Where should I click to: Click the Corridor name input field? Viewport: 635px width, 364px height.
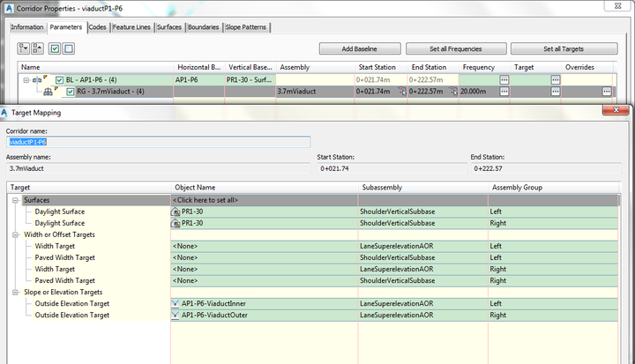[x=159, y=141]
